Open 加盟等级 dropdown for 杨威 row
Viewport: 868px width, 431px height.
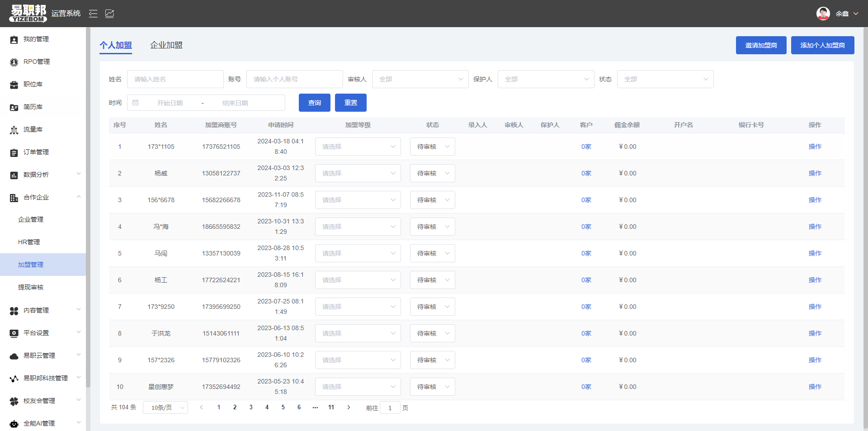tap(358, 173)
